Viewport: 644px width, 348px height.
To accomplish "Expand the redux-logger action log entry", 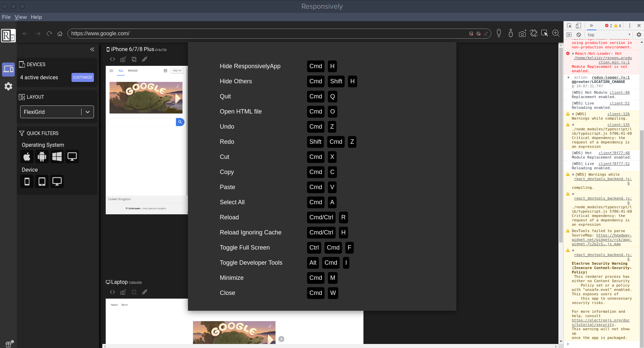I will coord(568,77).
